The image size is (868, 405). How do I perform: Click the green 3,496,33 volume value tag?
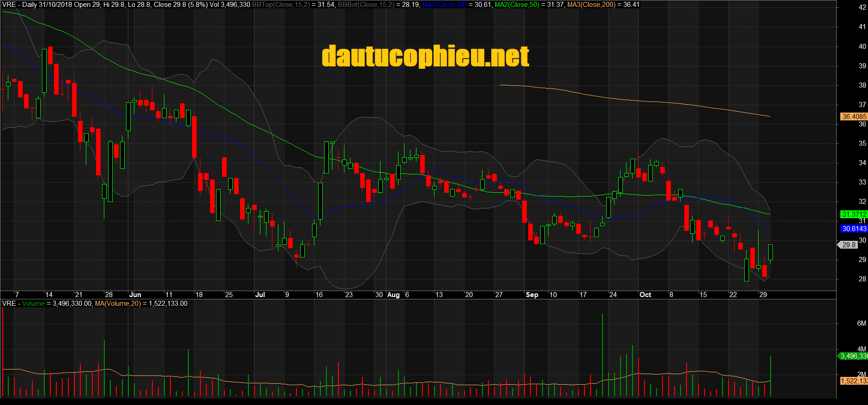click(853, 356)
